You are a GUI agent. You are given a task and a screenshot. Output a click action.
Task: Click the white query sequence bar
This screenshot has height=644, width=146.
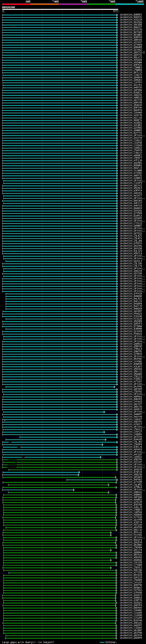60,9
